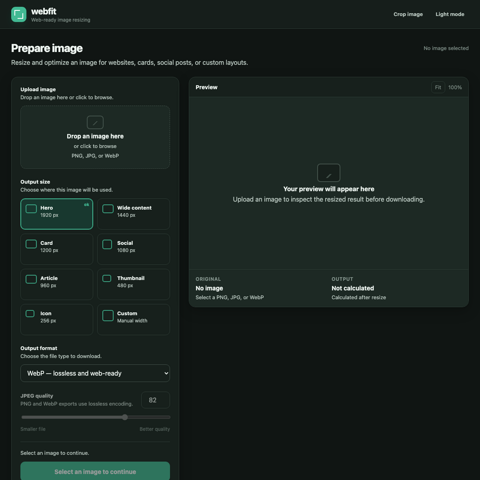Viewport: 480px width, 480px height.
Task: Click the Icon size frame icon
Action: pos(30,313)
